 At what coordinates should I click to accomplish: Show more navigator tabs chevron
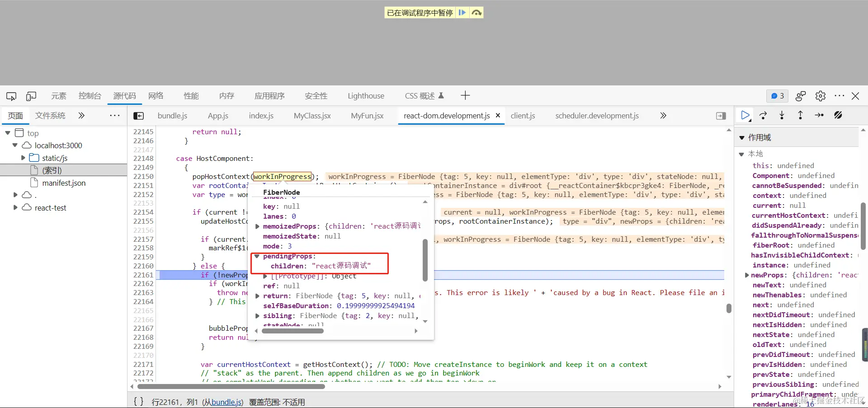(x=81, y=116)
